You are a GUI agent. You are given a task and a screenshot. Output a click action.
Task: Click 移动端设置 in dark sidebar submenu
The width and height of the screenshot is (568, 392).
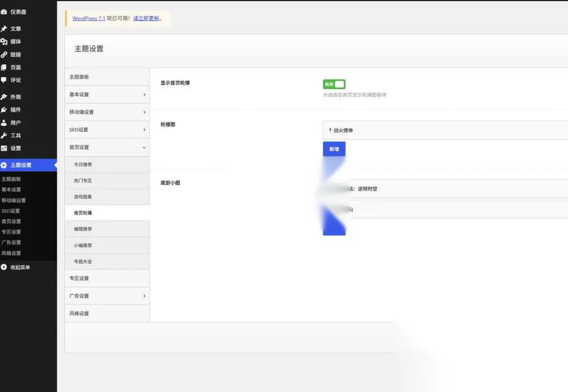click(14, 200)
